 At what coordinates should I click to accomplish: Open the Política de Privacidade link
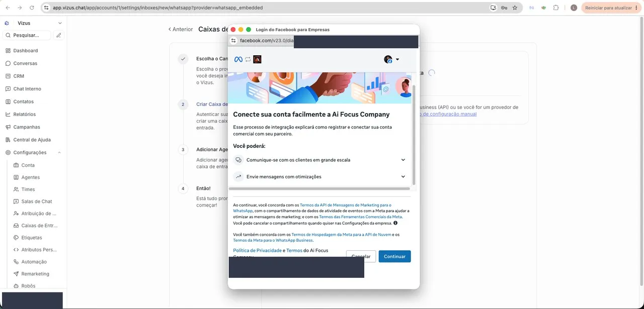click(257, 250)
